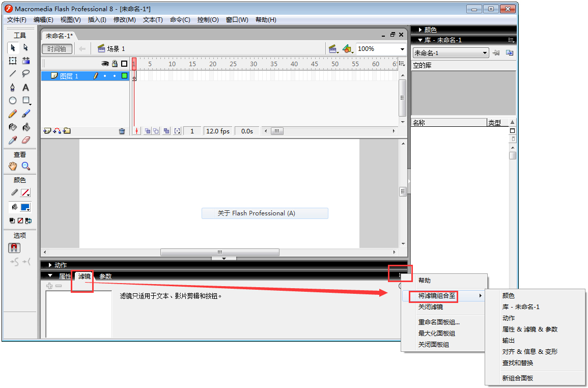Toggle the snap to objects magnet
The width and height of the screenshot is (588, 388).
[14, 248]
